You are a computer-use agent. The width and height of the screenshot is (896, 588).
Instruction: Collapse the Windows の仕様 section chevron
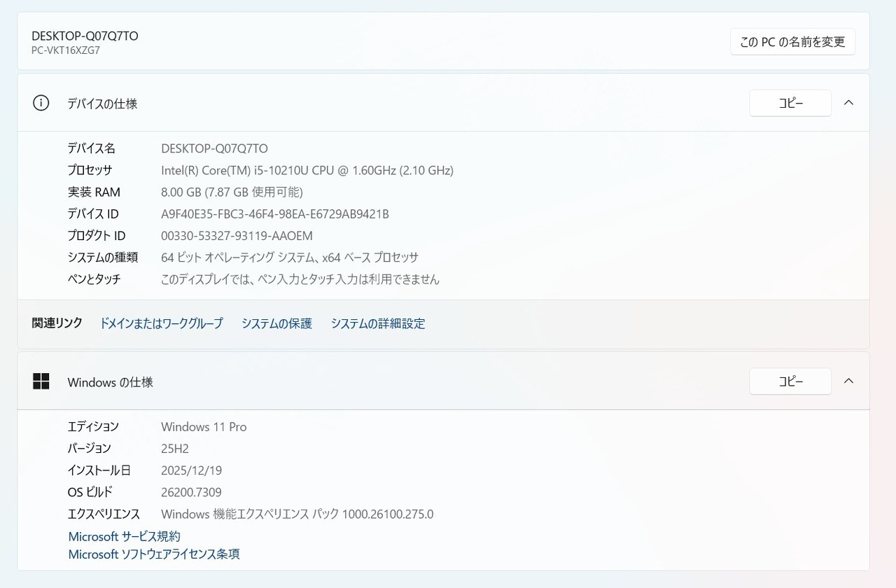(x=848, y=381)
